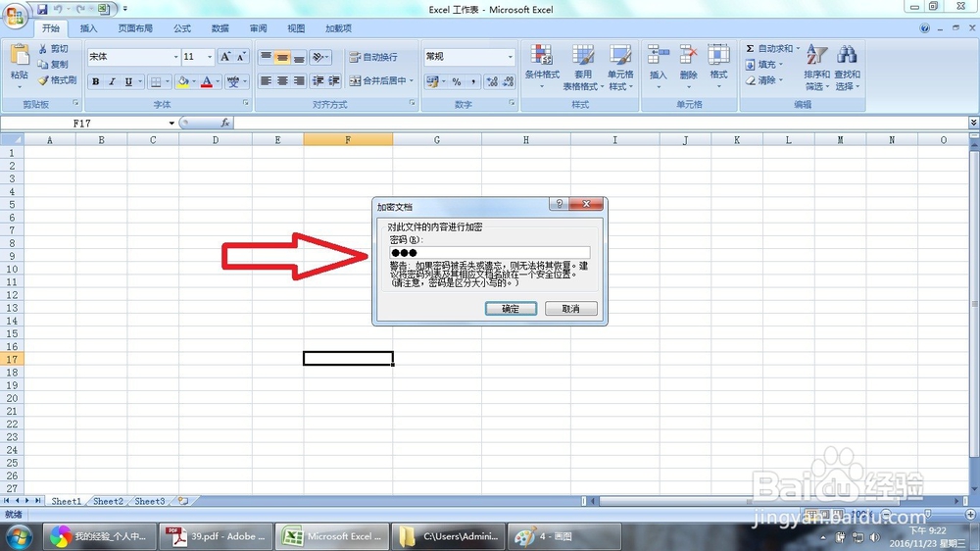
Task: Save the workbook from quick access toolbar
Action: (42, 10)
